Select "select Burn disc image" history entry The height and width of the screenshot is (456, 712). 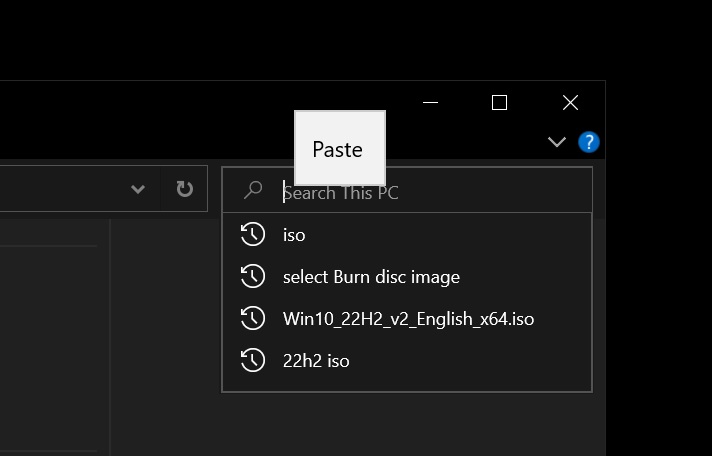pos(407,277)
